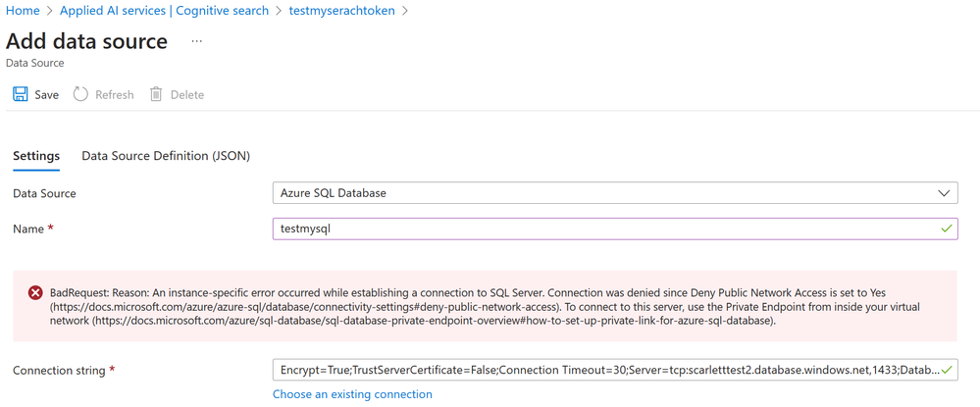Click the chevron before the testmyserachtoken breadcrumb
980x407 pixels.
(279, 11)
